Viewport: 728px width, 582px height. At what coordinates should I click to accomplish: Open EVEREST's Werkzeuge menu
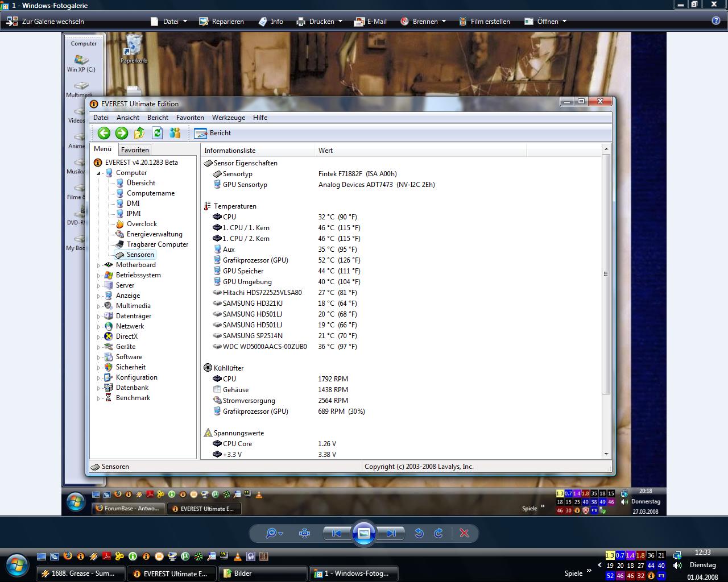click(x=229, y=118)
